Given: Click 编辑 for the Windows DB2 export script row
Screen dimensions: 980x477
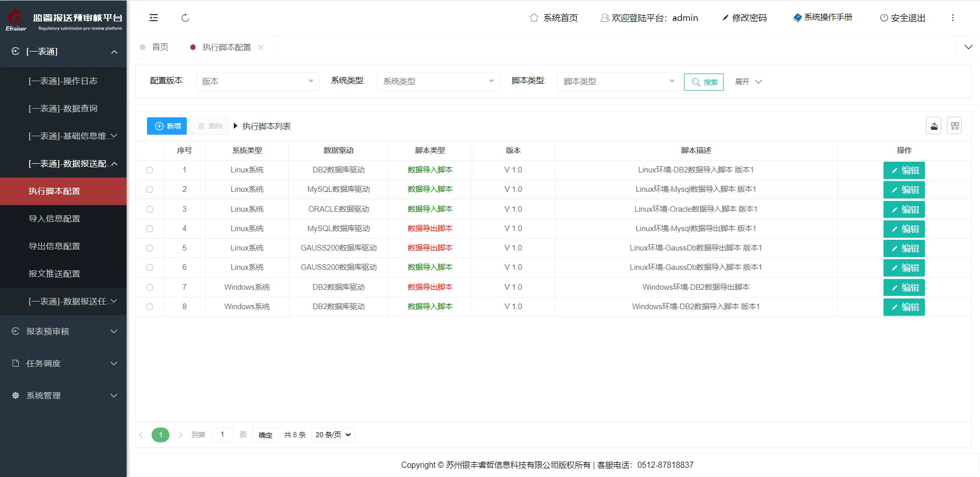Looking at the screenshot, I should 904,288.
